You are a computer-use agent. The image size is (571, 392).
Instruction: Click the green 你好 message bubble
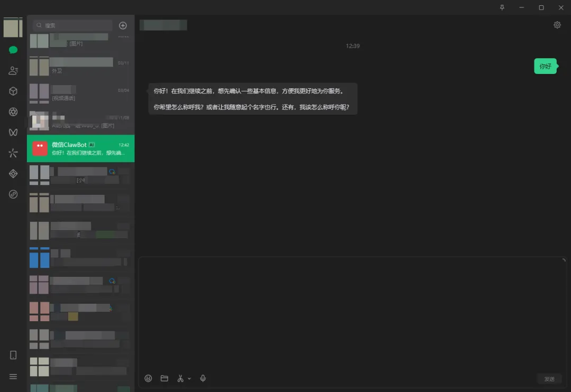pos(545,66)
